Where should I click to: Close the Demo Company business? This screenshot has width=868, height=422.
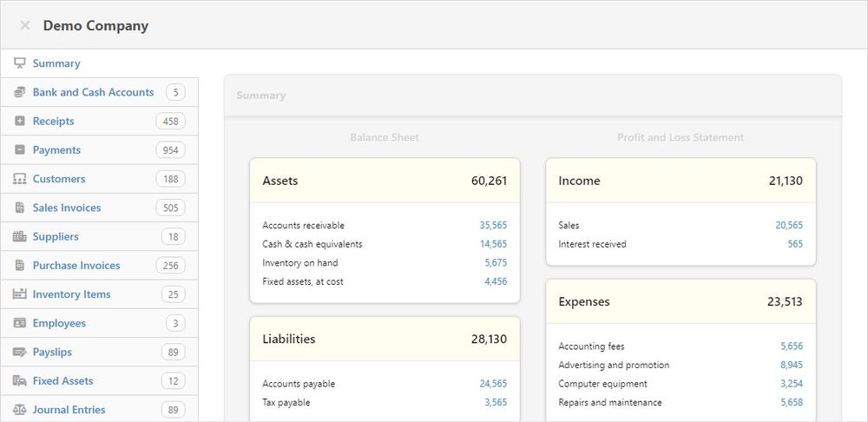pos(25,25)
